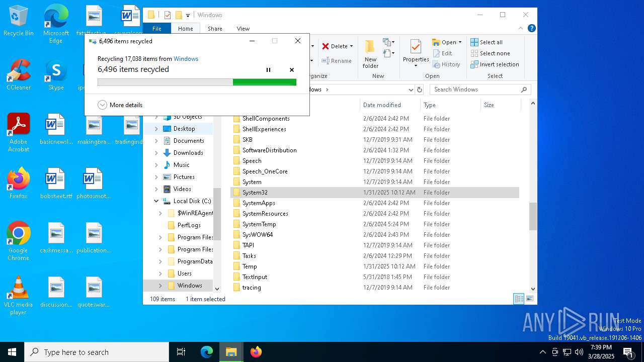Select PerfLogs in navigation tree
Image resolution: width=644 pixels, height=362 pixels.
point(189,225)
